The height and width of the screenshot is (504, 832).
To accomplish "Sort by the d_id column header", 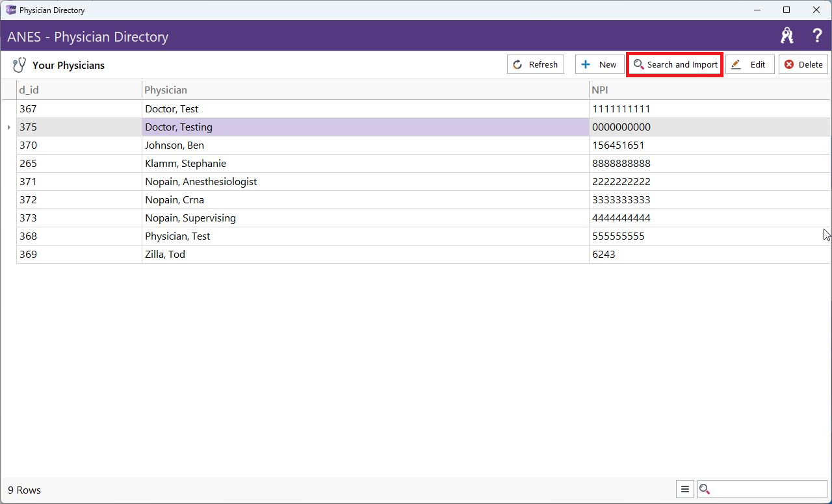I will pyautogui.click(x=79, y=90).
